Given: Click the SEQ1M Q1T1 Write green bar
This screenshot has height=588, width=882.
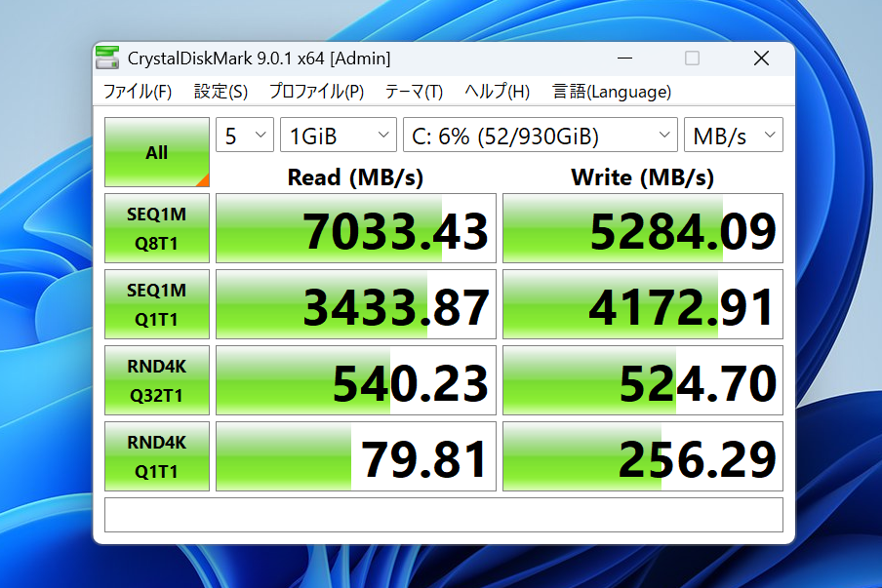Looking at the screenshot, I should [x=642, y=304].
